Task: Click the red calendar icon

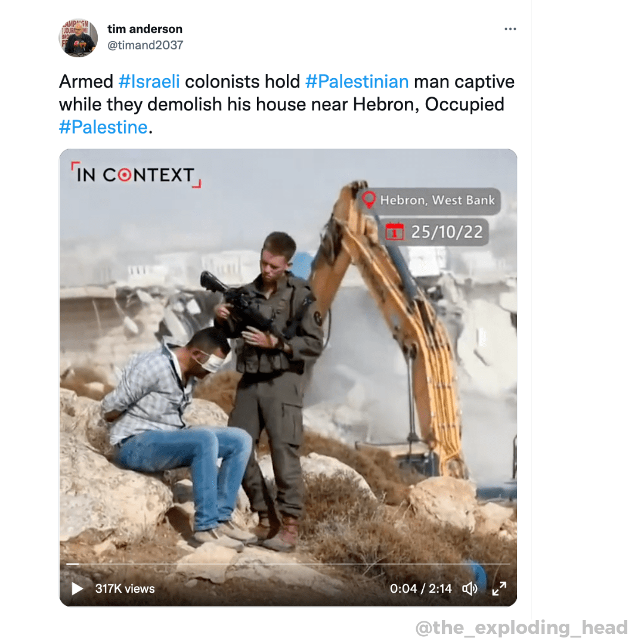Action: click(395, 231)
